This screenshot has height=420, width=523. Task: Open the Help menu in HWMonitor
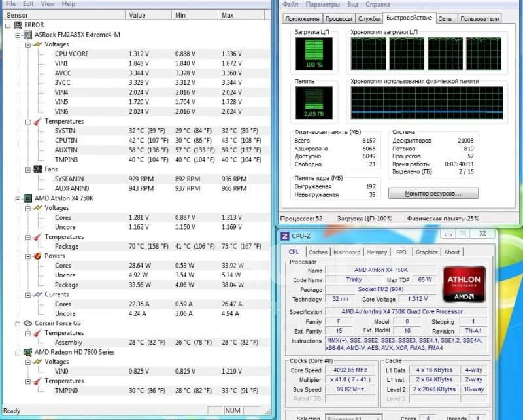coord(69,4)
